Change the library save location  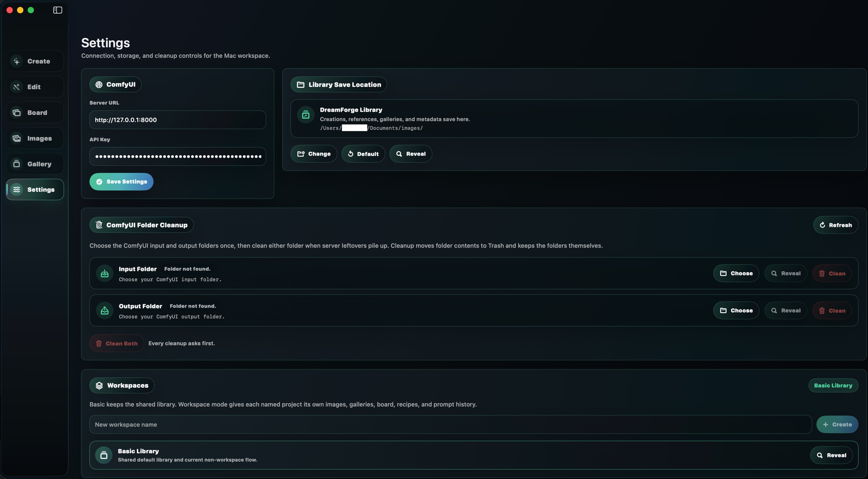click(x=314, y=154)
